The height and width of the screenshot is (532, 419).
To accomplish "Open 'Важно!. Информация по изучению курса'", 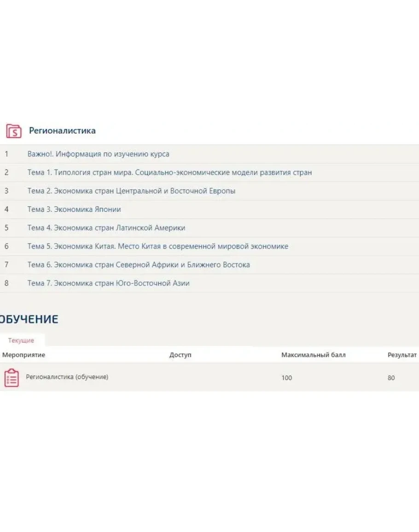I will click(x=98, y=154).
